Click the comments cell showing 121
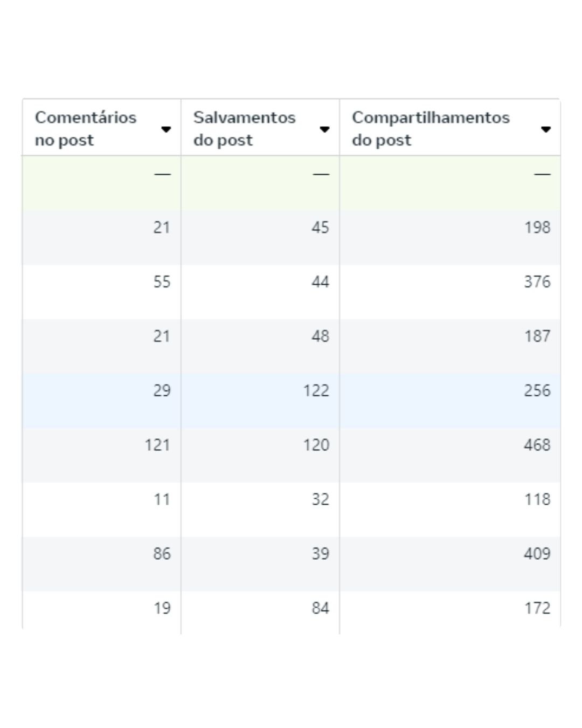This screenshot has width=582, height=728. (x=157, y=445)
